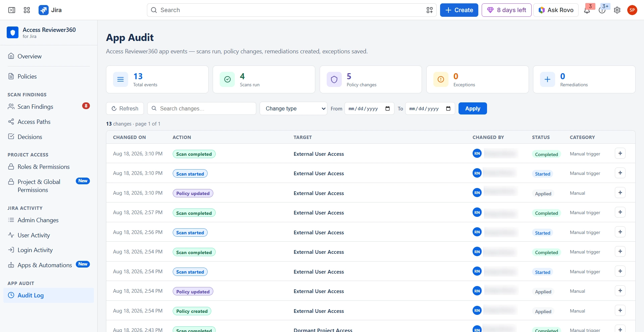Click the Create button
The image size is (644, 332).
(x=459, y=10)
